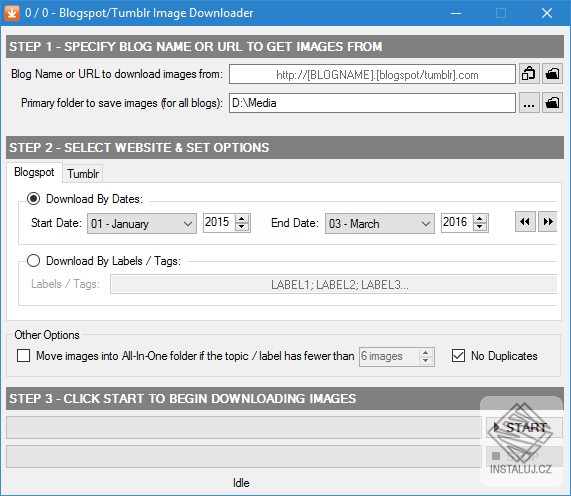The image size is (571, 496).
Task: Click the paste icon beside the blog URL field
Action: (529, 74)
